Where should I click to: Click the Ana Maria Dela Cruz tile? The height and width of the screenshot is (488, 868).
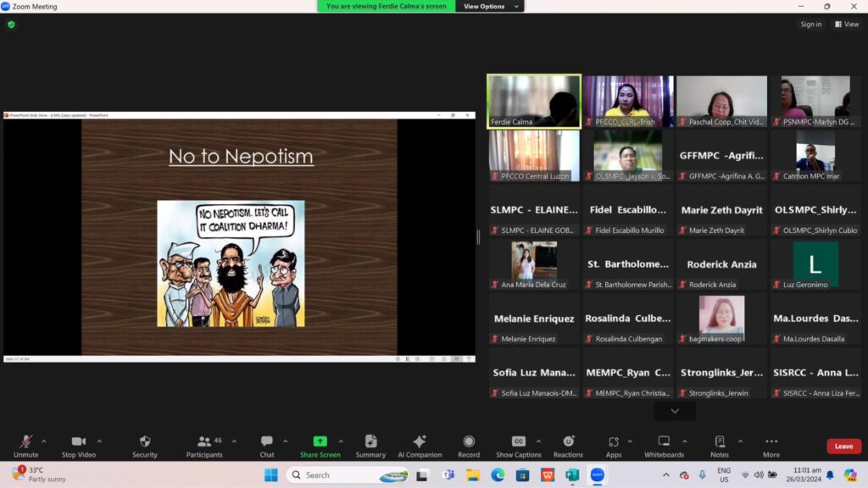pyautogui.click(x=534, y=264)
